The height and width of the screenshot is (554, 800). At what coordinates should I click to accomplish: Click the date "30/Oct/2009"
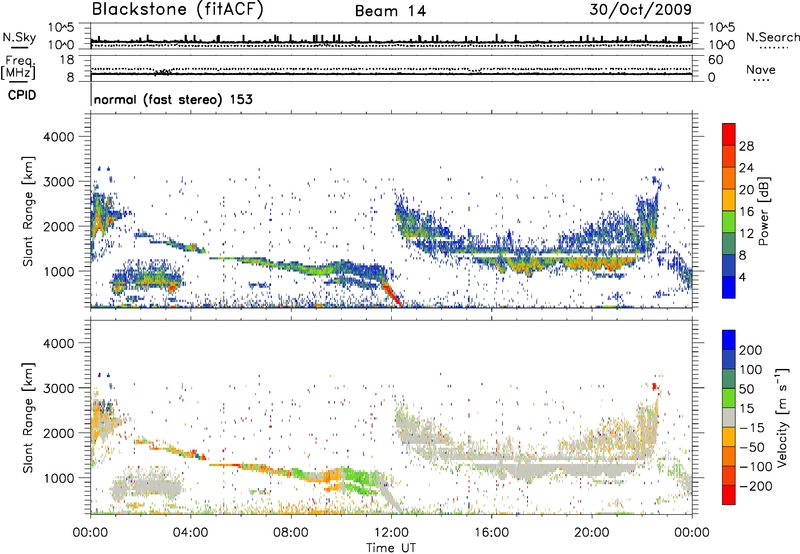click(x=640, y=10)
